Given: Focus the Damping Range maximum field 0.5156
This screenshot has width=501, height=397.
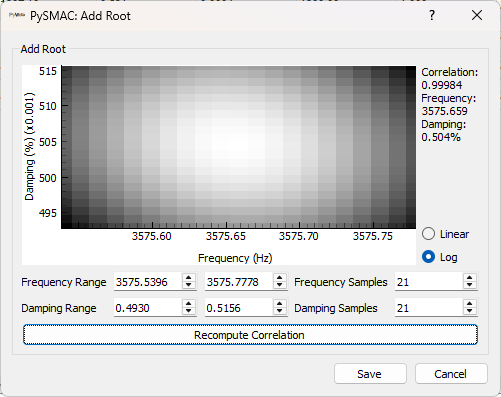Looking at the screenshot, I should (x=239, y=308).
